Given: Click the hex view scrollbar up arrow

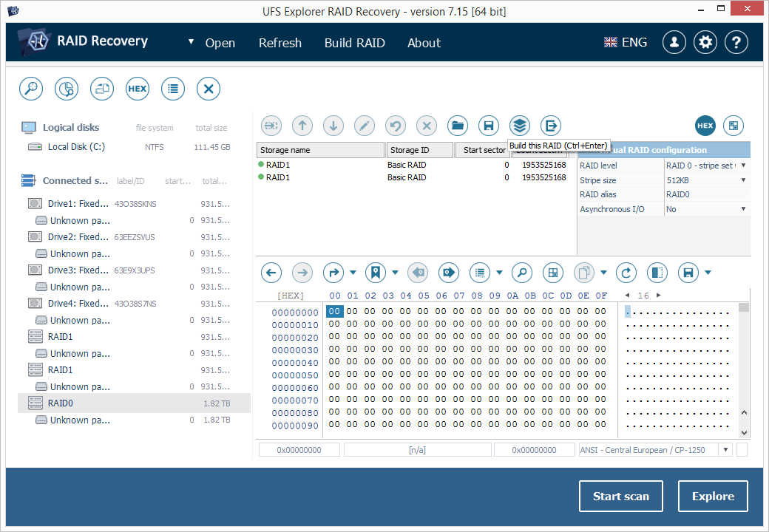Looking at the screenshot, I should tap(745, 412).
